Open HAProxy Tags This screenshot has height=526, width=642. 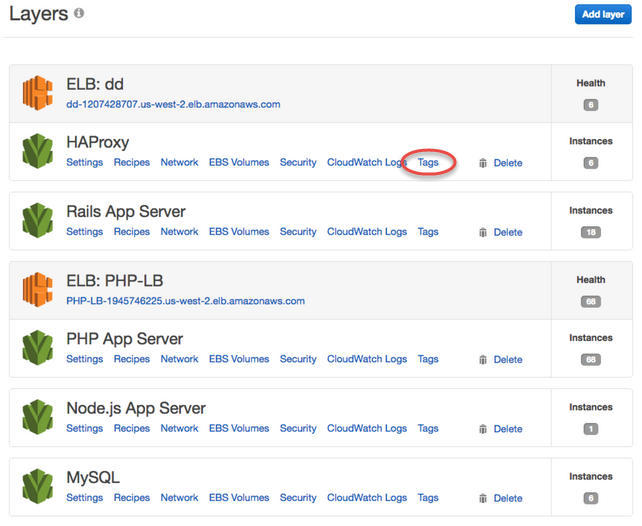point(428,163)
